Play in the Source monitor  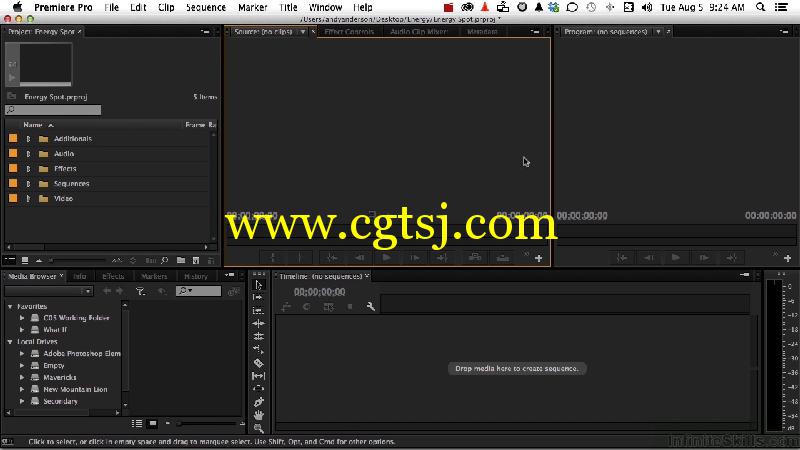(x=387, y=258)
